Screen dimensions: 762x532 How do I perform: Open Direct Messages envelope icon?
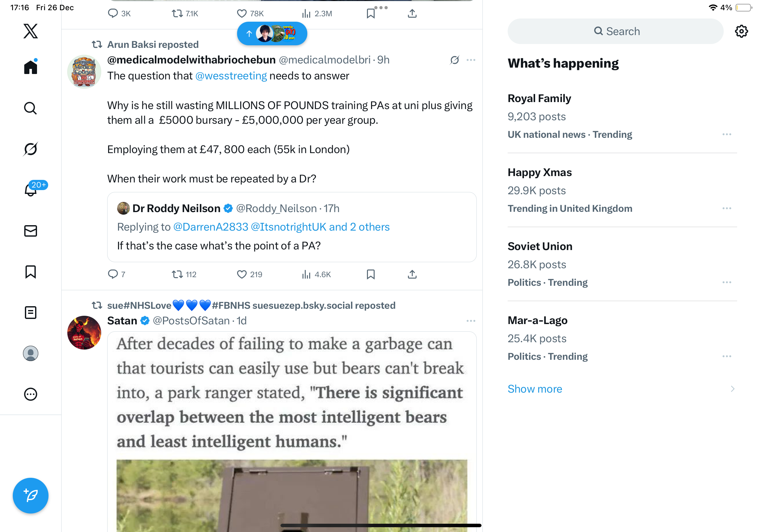click(x=31, y=231)
